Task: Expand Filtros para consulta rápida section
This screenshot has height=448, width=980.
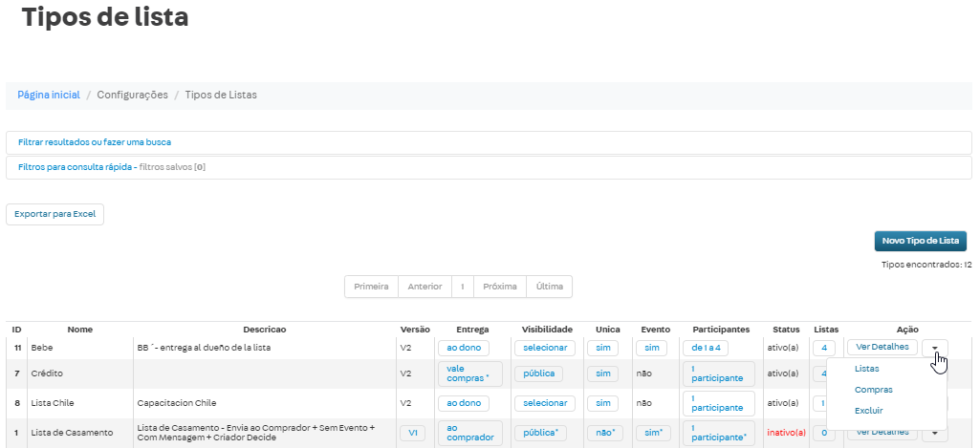Action: pos(112,167)
